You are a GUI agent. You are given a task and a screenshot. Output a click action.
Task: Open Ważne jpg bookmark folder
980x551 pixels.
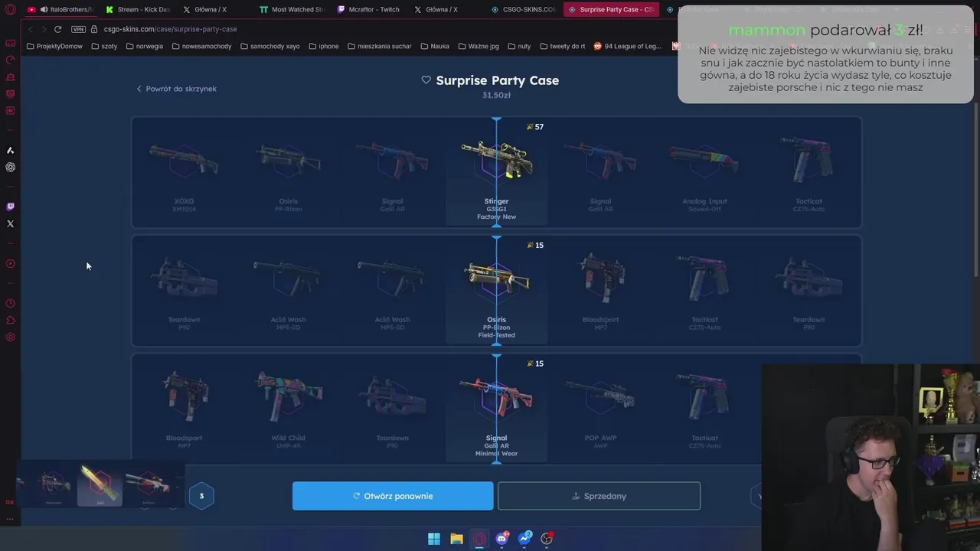478,46
